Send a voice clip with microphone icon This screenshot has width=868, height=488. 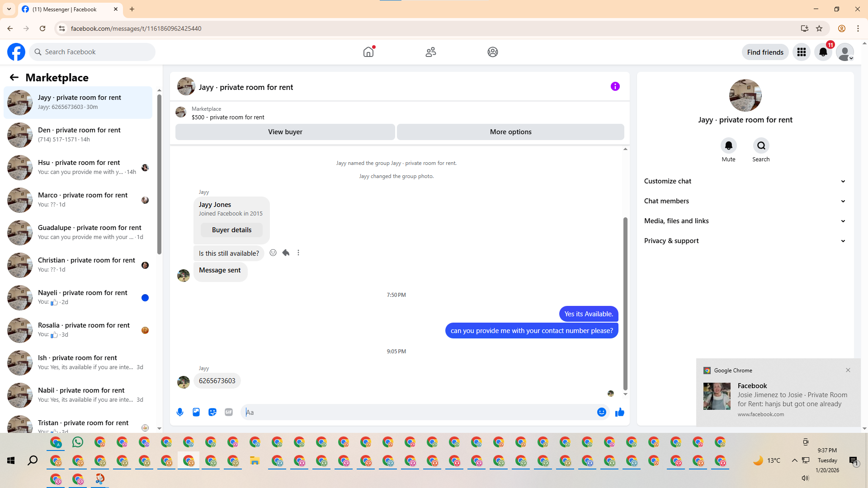[180, 412]
